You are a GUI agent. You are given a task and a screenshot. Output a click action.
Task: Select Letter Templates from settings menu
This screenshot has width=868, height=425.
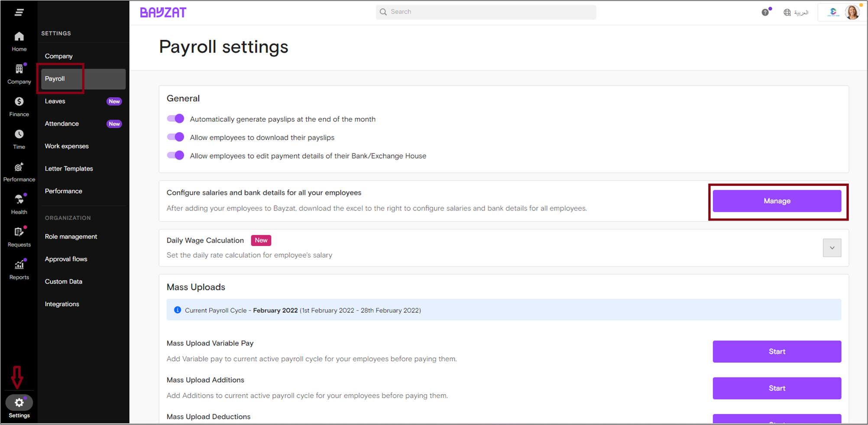(69, 169)
